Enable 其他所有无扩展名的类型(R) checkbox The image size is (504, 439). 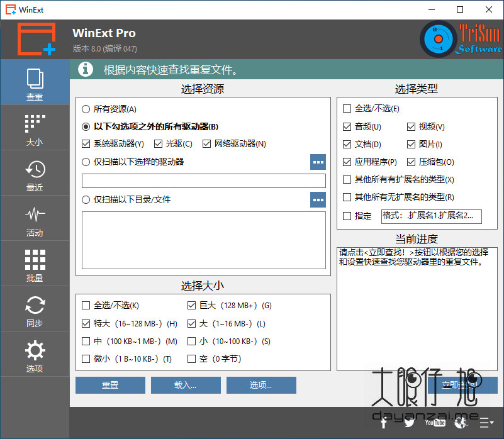[x=398, y=197]
